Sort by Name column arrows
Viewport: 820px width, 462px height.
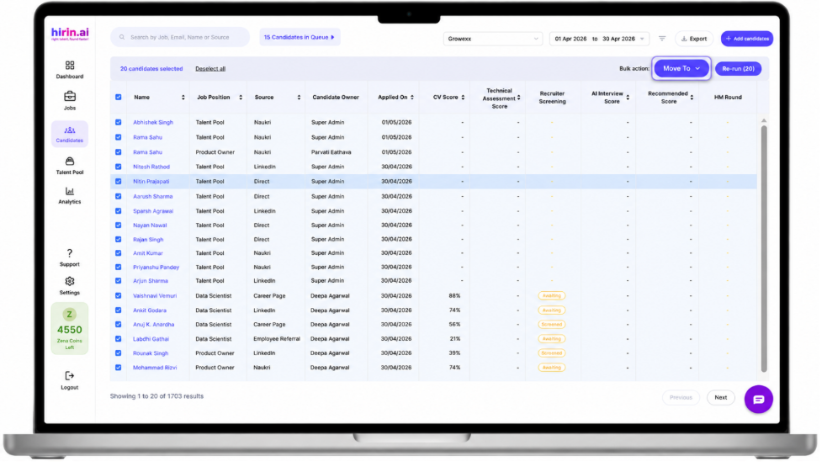(183, 97)
